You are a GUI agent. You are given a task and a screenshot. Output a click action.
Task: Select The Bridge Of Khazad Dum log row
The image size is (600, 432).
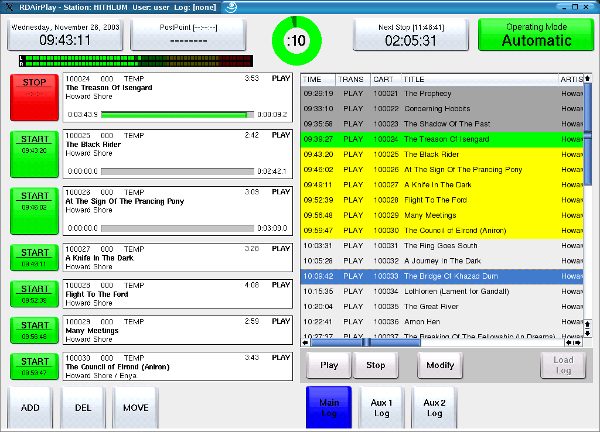click(x=442, y=276)
